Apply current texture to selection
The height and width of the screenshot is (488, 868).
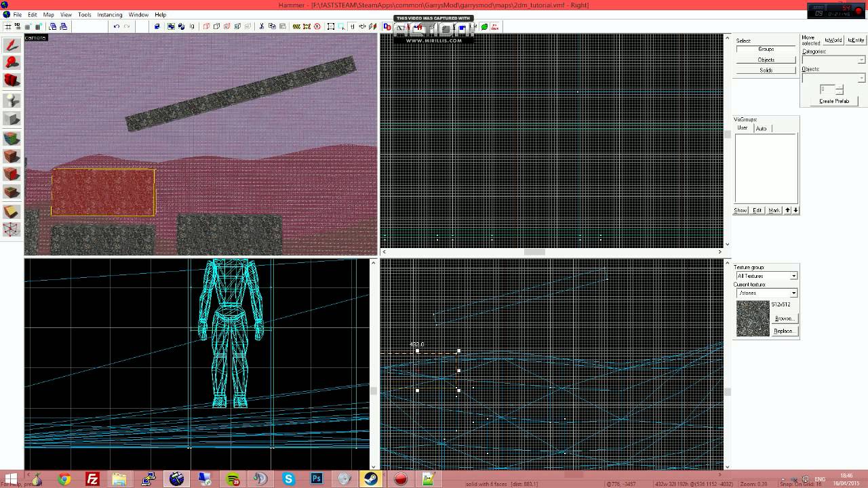tap(12, 157)
